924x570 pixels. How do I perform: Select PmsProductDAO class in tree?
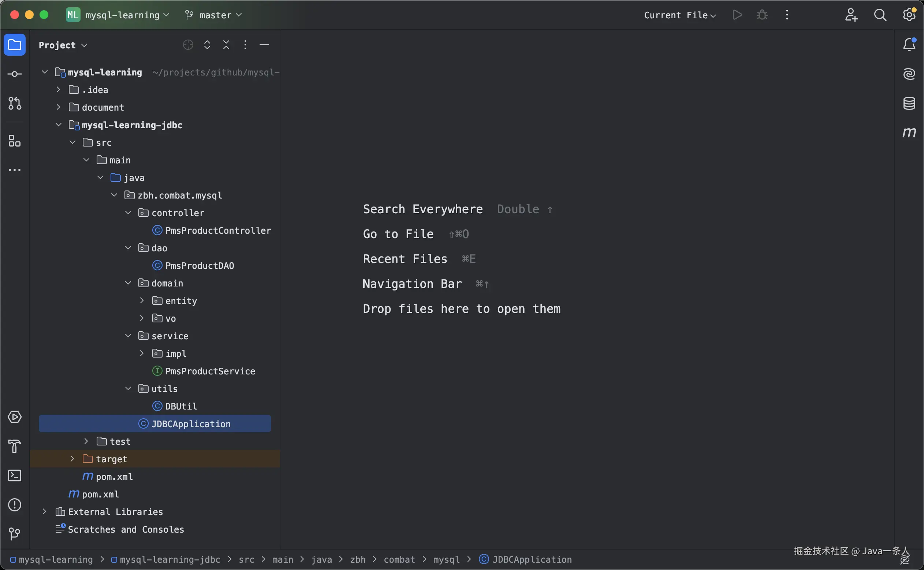point(199,266)
